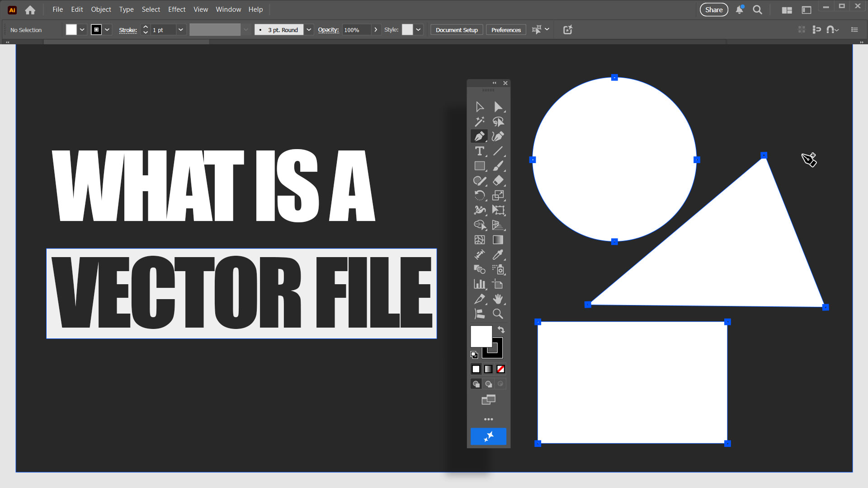The height and width of the screenshot is (488, 868).
Task: Set paint mode to None
Action: [x=500, y=369]
